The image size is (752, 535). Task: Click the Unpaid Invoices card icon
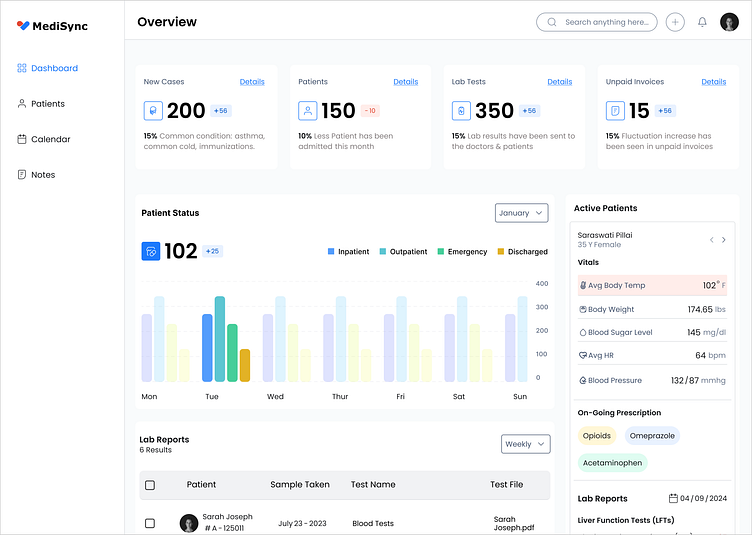[615, 111]
